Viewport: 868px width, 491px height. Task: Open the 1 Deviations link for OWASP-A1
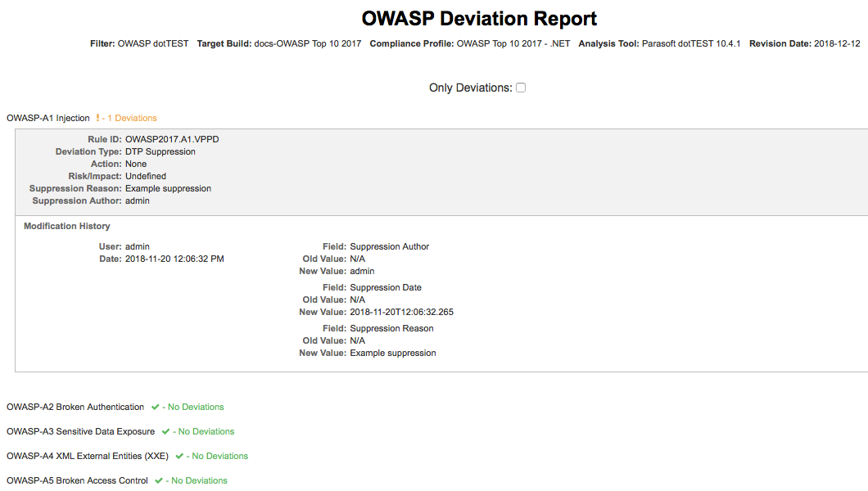coord(132,118)
